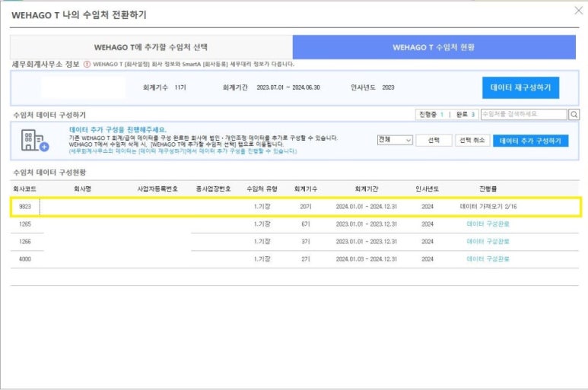The height and width of the screenshot is (390, 588).
Task: Click the 수임처 데이터 구성현황 section title
Action: [49, 173]
